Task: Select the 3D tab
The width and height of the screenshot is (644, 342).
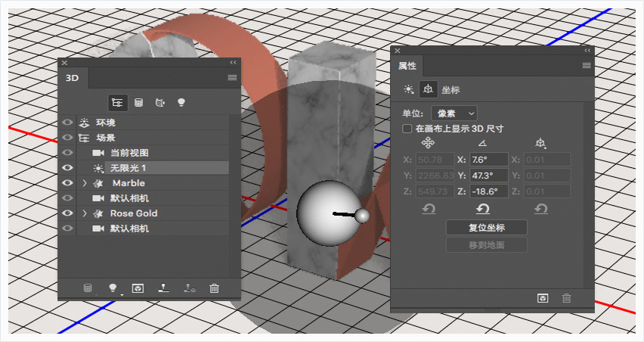Action: click(73, 78)
